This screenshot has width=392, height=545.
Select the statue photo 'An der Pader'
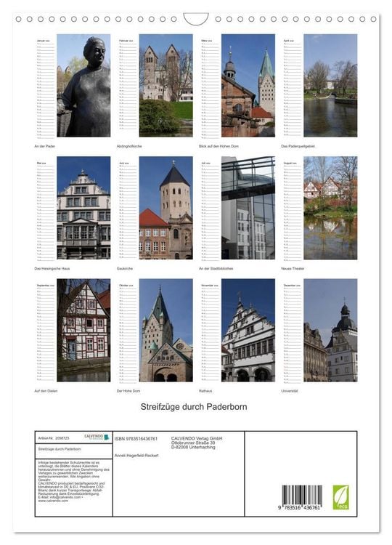(83, 85)
